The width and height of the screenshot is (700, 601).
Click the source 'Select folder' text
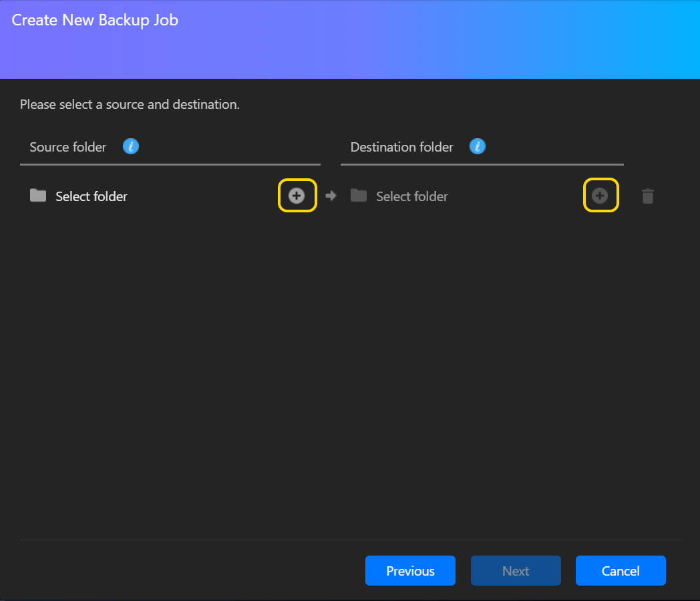pyautogui.click(x=92, y=196)
